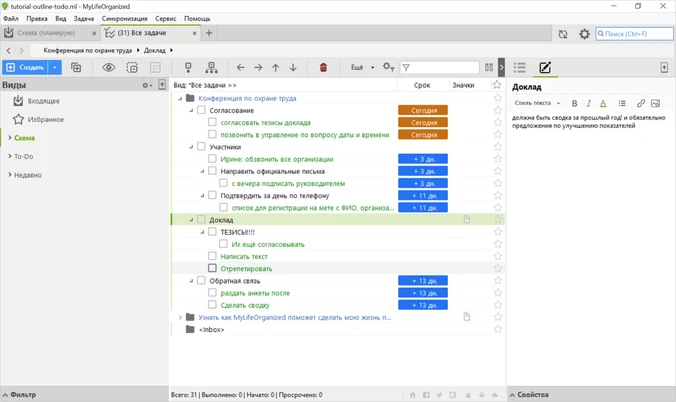Open the Избранное view
Image resolution: width=676 pixels, height=402 pixels.
(46, 119)
